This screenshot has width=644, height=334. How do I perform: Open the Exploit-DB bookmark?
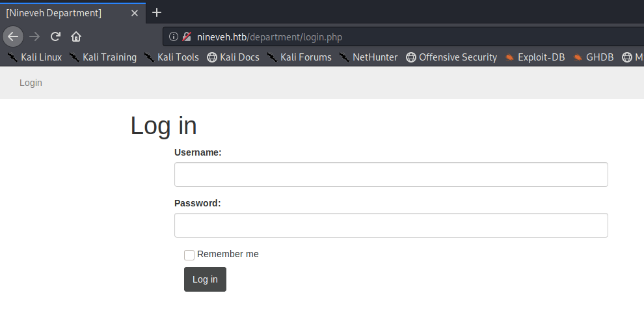pos(535,57)
